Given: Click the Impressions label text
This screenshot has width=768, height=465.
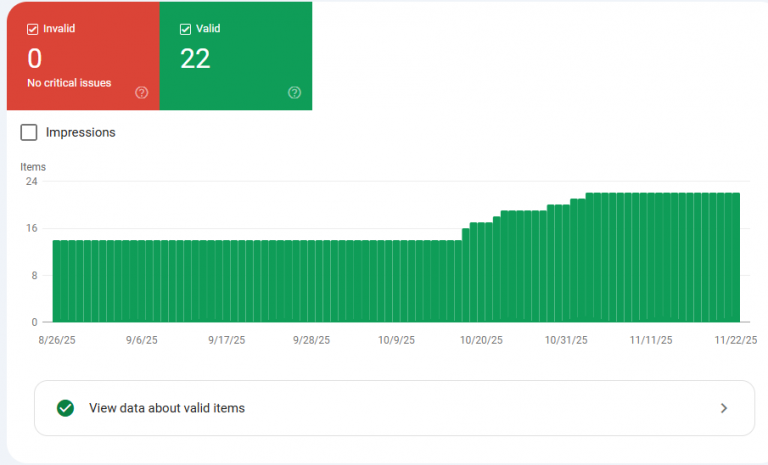Looking at the screenshot, I should tap(81, 132).
